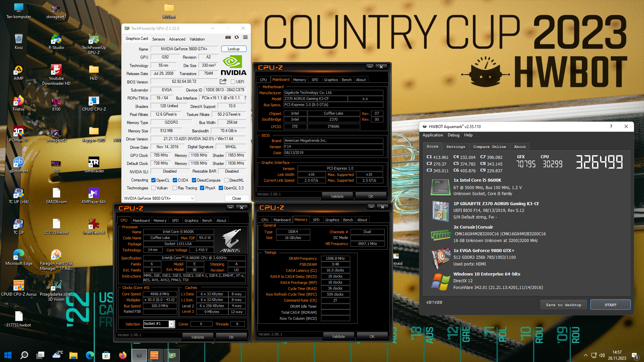The width and height of the screenshot is (644, 362).
Task: Click START button in HWBOT Aquamark
Action: tap(610, 305)
